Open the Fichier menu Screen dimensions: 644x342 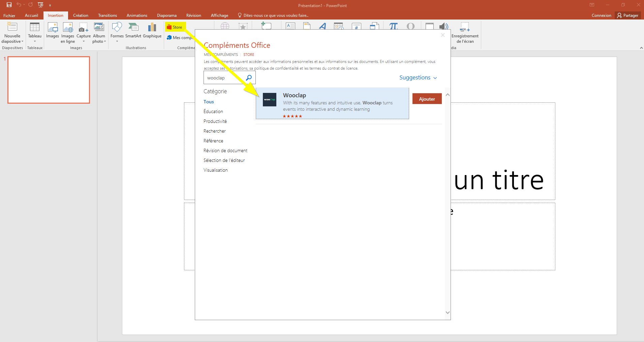9,15
